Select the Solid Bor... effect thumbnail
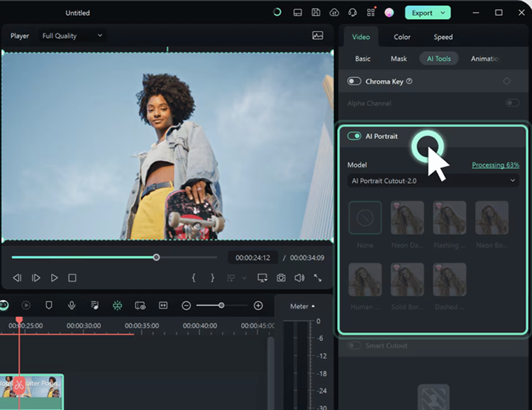This screenshot has height=410, width=532. pyautogui.click(x=407, y=279)
